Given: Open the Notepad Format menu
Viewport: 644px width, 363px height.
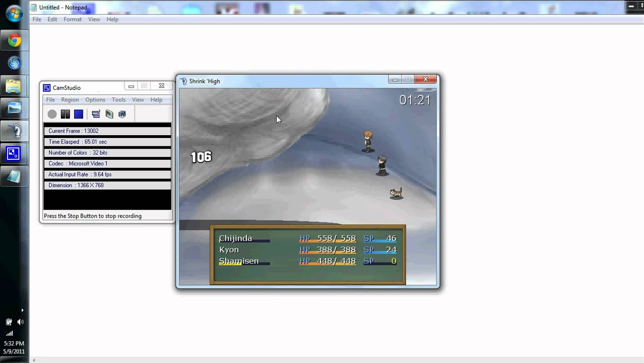Looking at the screenshot, I should [x=73, y=19].
